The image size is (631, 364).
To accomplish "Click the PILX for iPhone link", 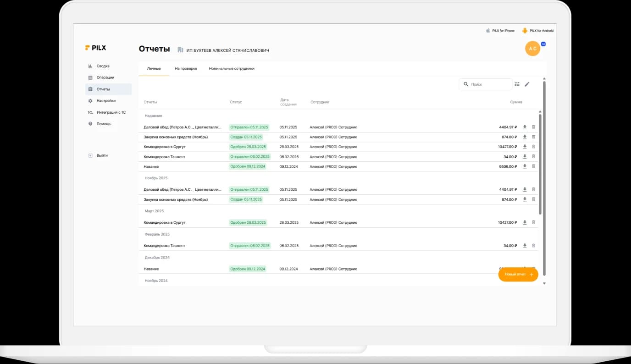I will [x=500, y=31].
